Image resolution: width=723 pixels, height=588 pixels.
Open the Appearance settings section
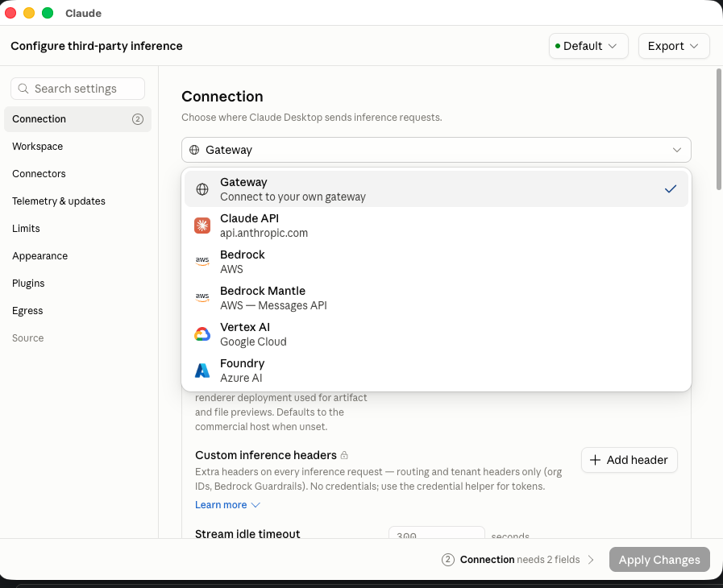[77, 256]
